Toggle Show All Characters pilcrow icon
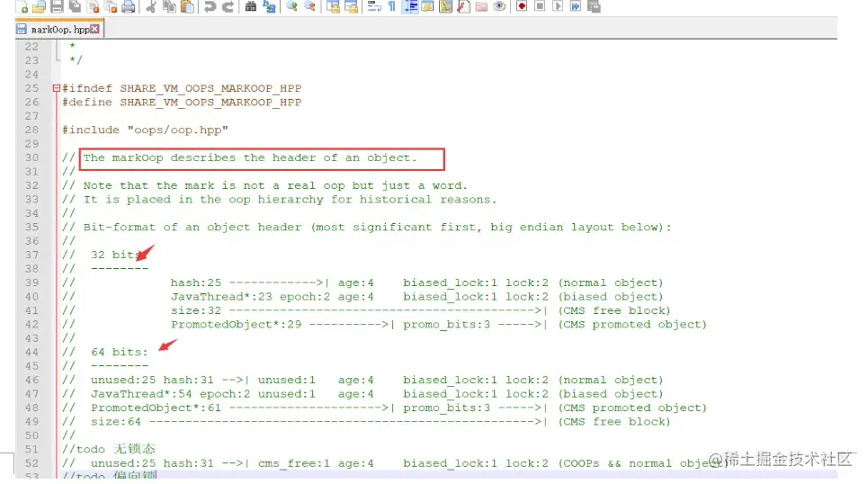Image resolution: width=868 pixels, height=484 pixels. click(x=391, y=6)
